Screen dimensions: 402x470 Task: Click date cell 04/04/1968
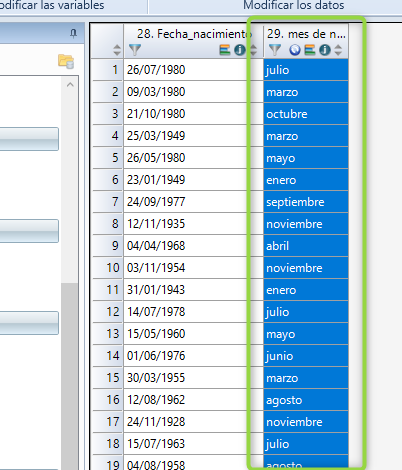point(193,246)
